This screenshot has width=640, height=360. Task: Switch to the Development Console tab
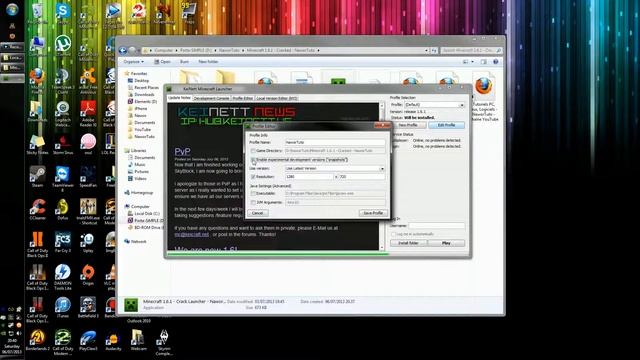(211, 98)
